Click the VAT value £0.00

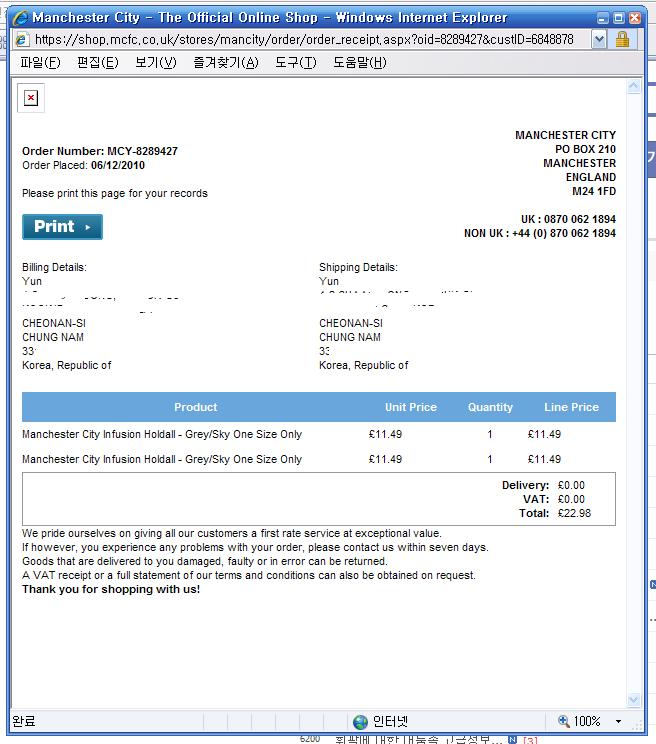[x=571, y=500]
